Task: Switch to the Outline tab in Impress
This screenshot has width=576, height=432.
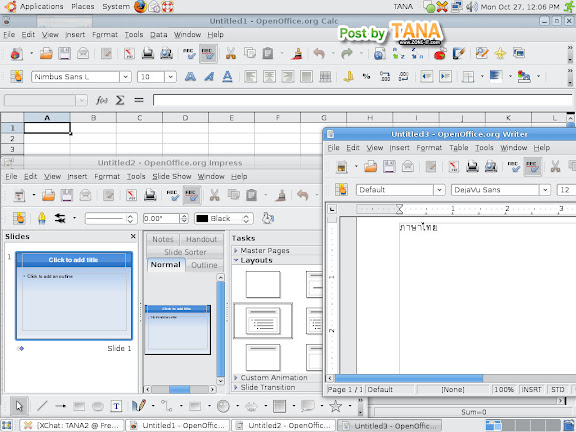Action: click(204, 265)
